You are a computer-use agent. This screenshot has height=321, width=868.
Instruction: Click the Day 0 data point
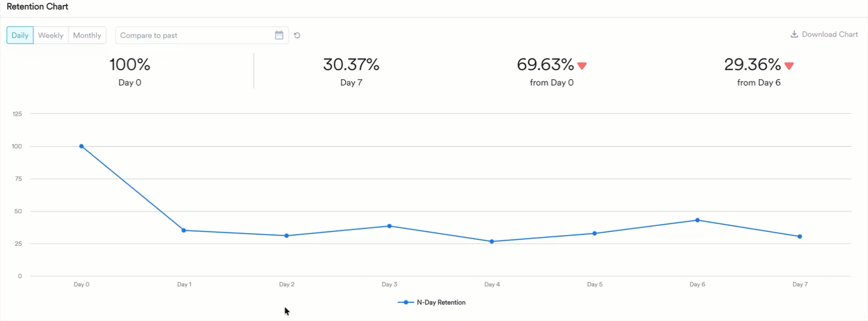click(81, 146)
